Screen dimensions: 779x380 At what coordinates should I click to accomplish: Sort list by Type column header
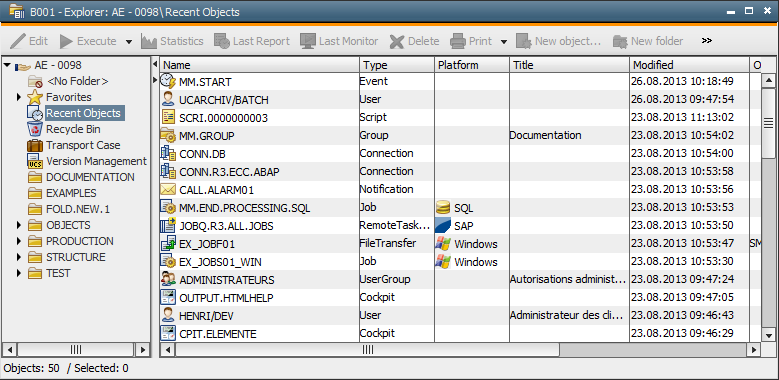tap(397, 65)
